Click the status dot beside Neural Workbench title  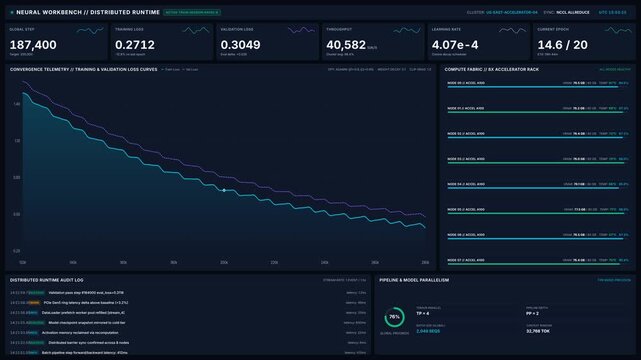[12, 13]
